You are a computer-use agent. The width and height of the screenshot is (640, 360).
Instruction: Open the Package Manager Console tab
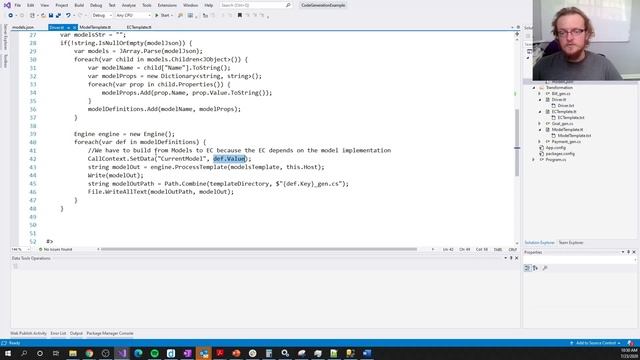[110, 333]
